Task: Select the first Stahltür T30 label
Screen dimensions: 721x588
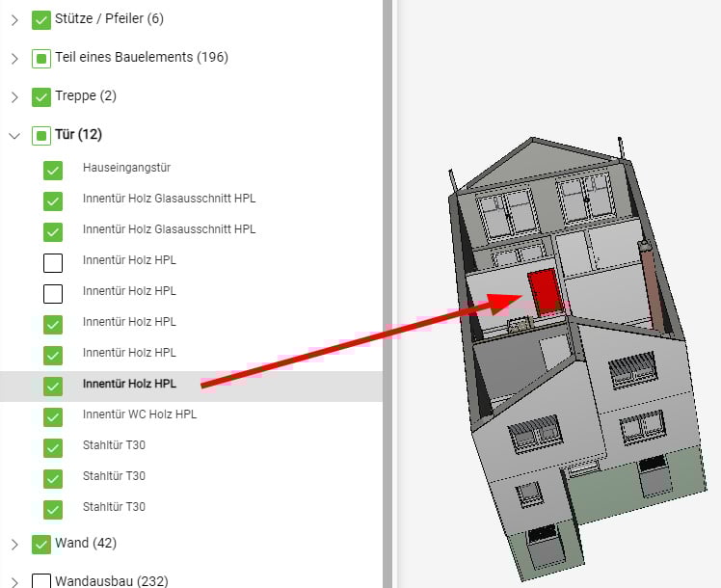Action: [x=114, y=445]
